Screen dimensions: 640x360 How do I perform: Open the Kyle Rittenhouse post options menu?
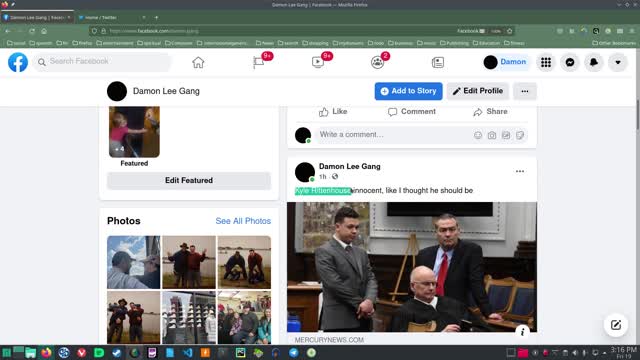click(520, 171)
